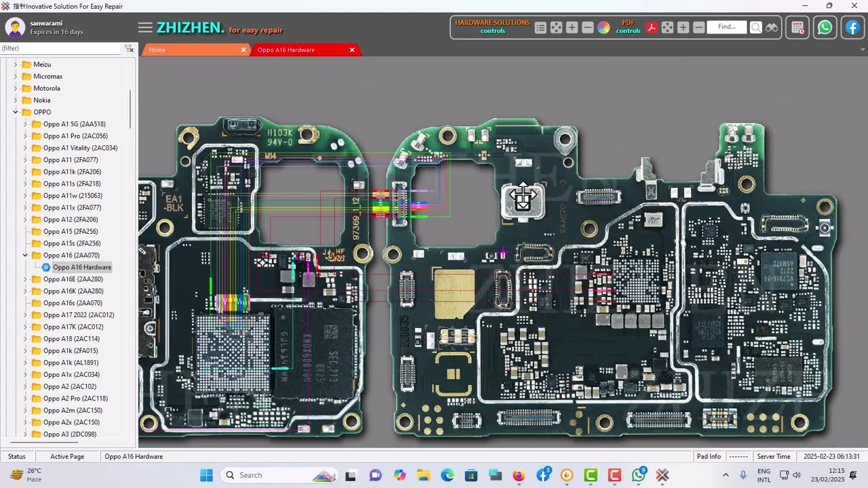Click the Find text field
This screenshot has height=488, width=868.
[726, 27]
